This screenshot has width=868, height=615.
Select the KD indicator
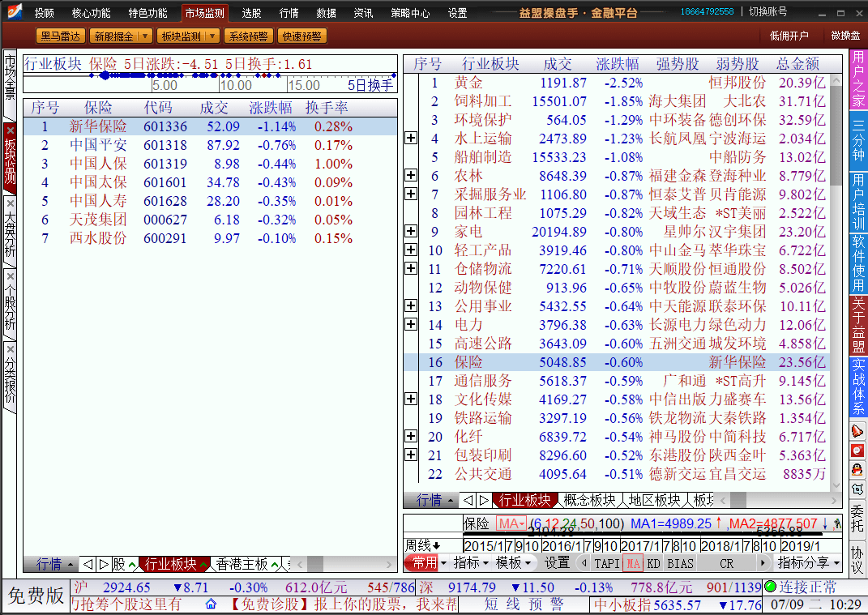[x=654, y=563]
